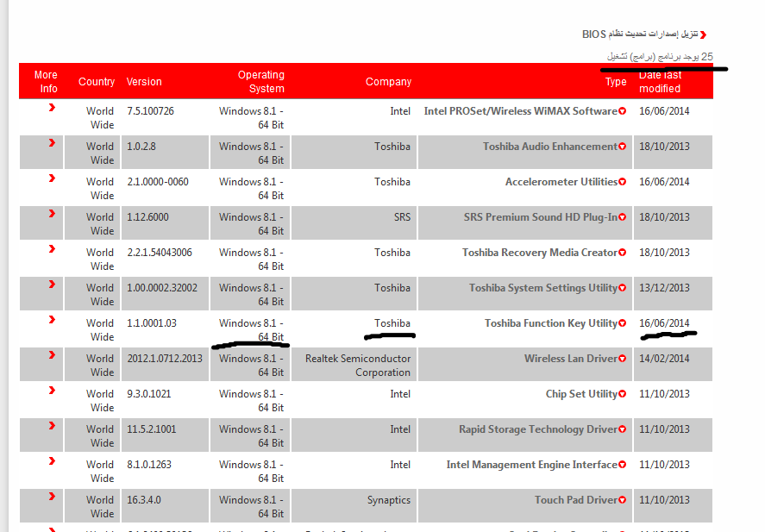The image size is (765, 532).
Task: Select version number 11.5.2.1001
Action: (x=152, y=429)
